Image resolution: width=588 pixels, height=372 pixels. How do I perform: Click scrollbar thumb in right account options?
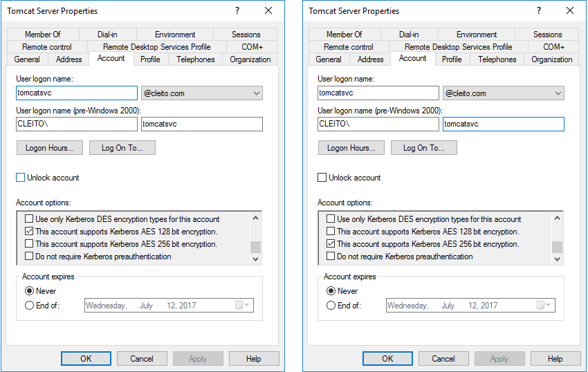pos(557,247)
